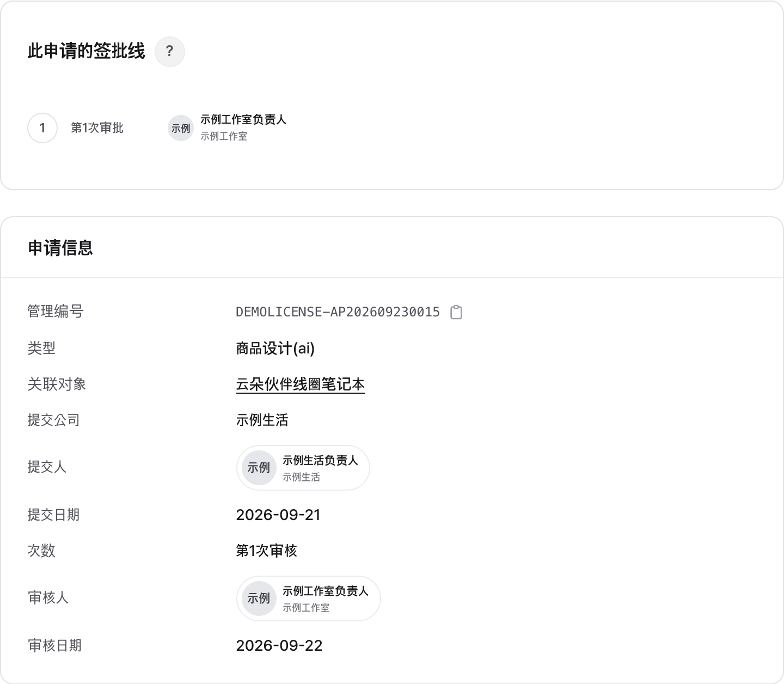
Task: Click the submitting company value 示例生活
Action: click(x=262, y=420)
